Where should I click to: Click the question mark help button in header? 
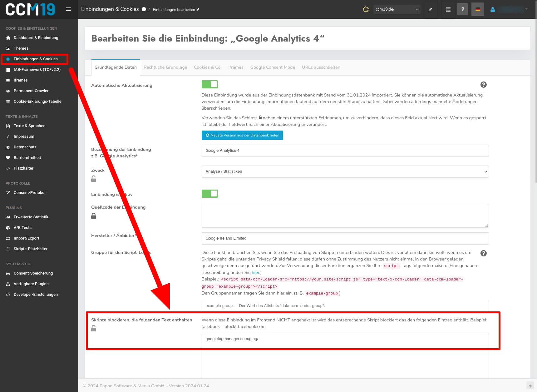pos(463,9)
